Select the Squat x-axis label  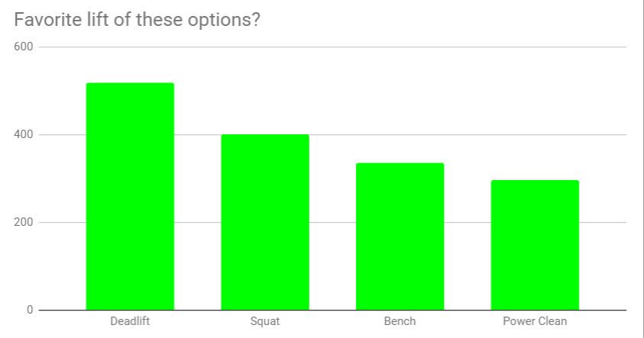(x=265, y=321)
